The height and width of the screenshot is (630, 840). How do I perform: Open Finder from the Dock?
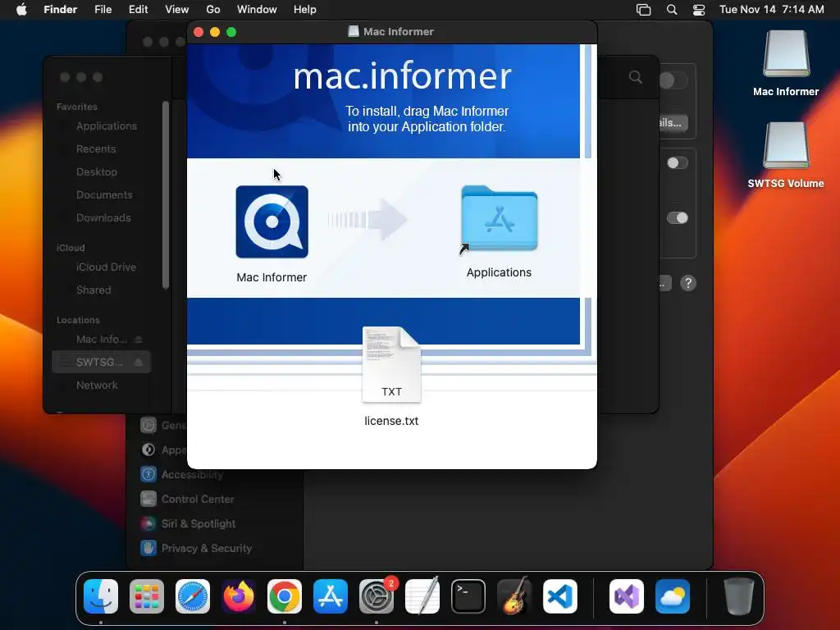101,596
